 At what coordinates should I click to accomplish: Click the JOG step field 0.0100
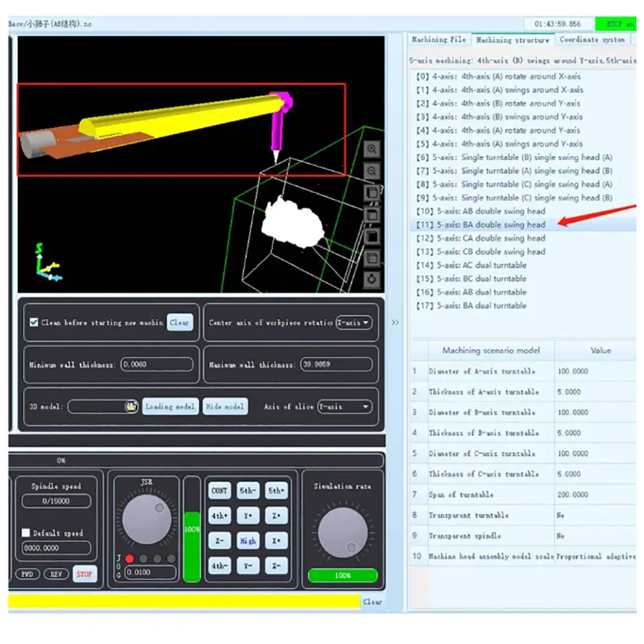click(x=150, y=572)
